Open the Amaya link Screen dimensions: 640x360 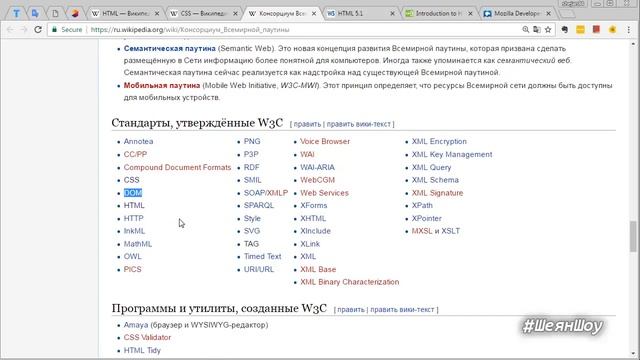coord(136,325)
